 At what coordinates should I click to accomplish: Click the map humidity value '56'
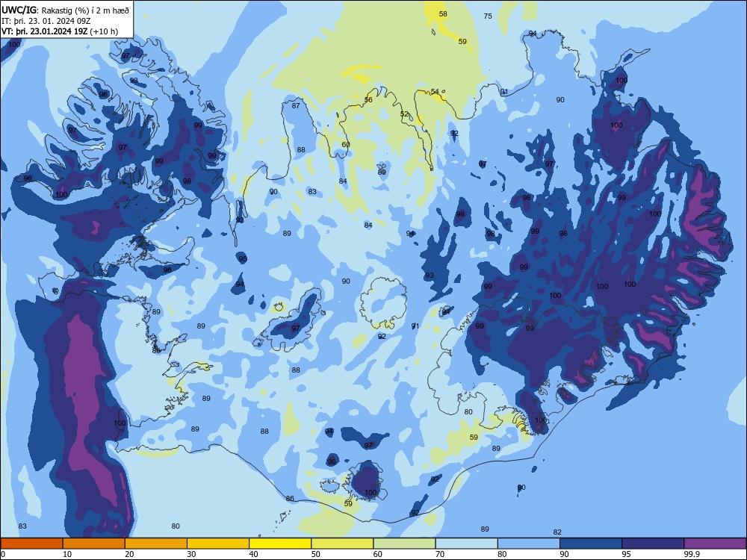pos(368,99)
